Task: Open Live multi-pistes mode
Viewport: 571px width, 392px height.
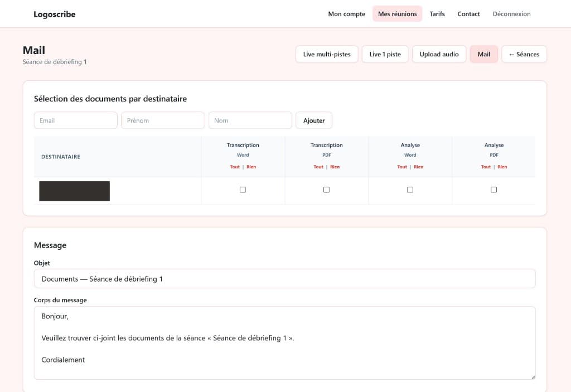Action: pos(327,54)
